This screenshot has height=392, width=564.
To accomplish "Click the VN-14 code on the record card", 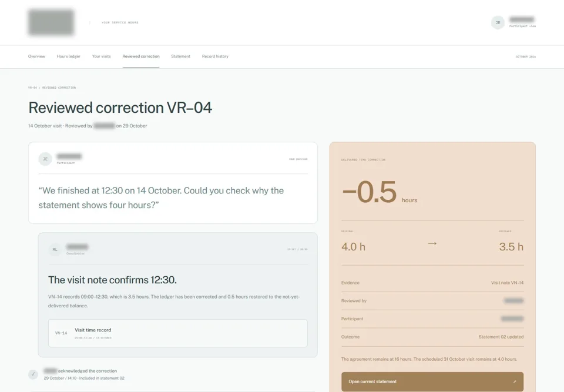I will point(61,333).
